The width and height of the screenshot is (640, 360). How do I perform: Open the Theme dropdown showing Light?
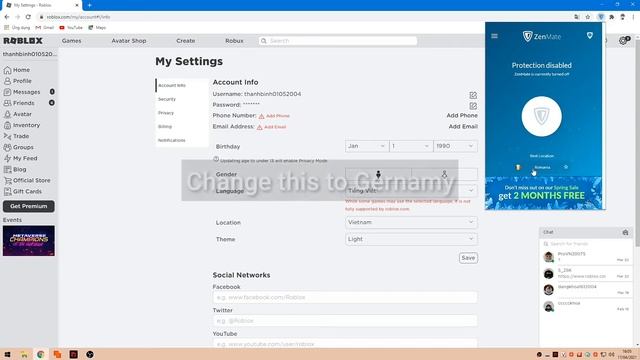(411, 239)
